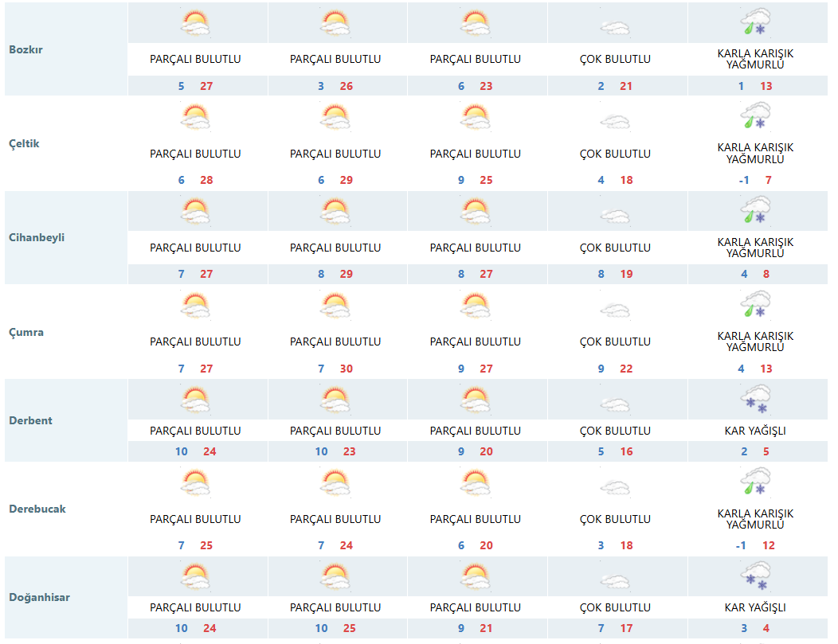Click 'ÇOK BULUTLU' label in Cihanbeyli row
This screenshot has height=644, width=838.
coord(615,248)
